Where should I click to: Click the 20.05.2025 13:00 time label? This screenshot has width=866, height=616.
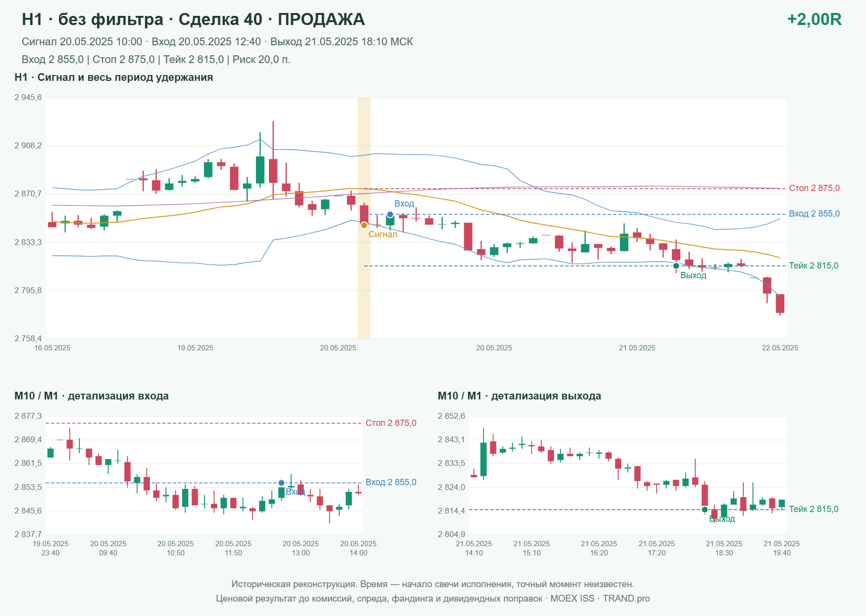click(301, 548)
